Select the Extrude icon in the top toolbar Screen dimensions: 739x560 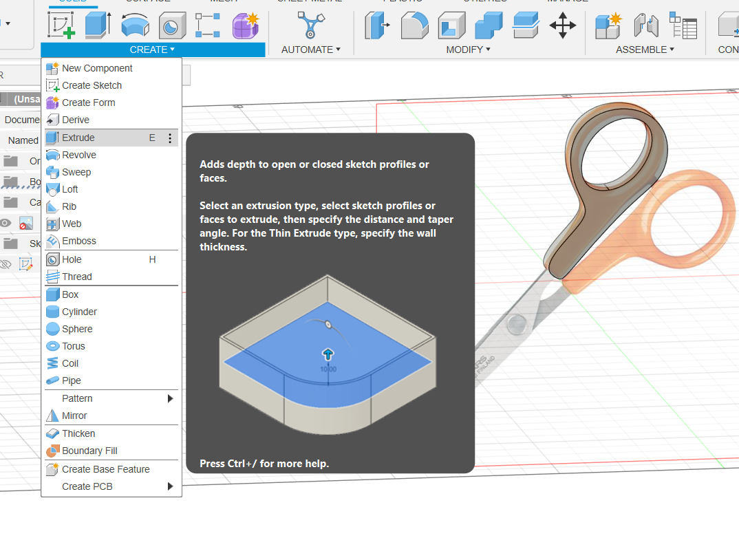pyautogui.click(x=98, y=25)
